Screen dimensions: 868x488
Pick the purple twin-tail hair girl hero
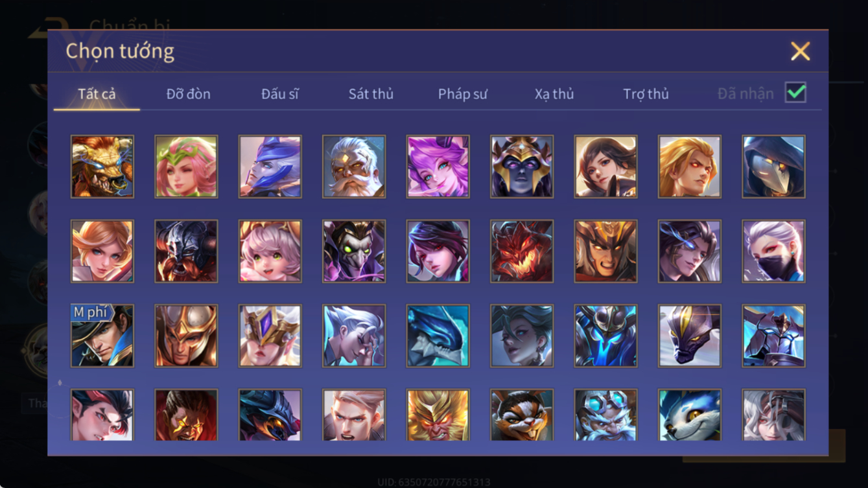coord(438,167)
